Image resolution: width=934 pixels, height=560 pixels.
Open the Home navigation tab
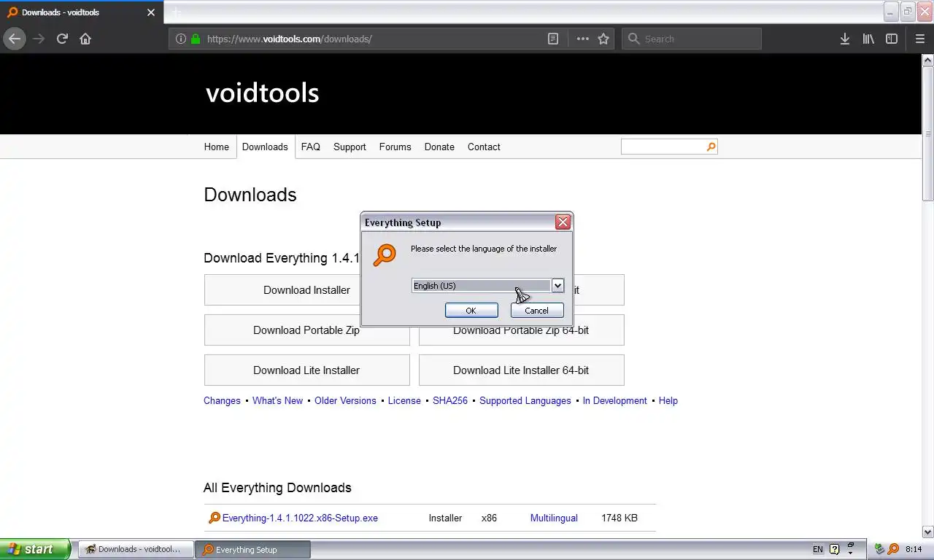[x=216, y=147]
